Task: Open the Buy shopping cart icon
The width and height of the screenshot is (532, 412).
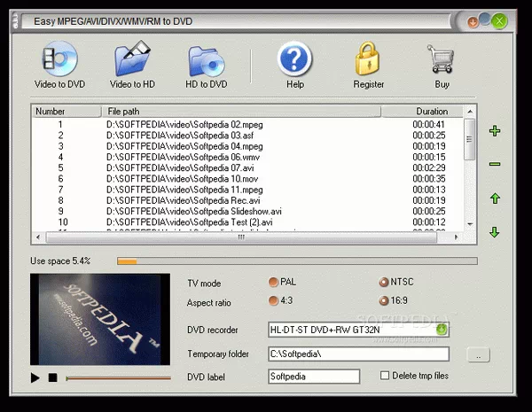Action: tap(441, 66)
